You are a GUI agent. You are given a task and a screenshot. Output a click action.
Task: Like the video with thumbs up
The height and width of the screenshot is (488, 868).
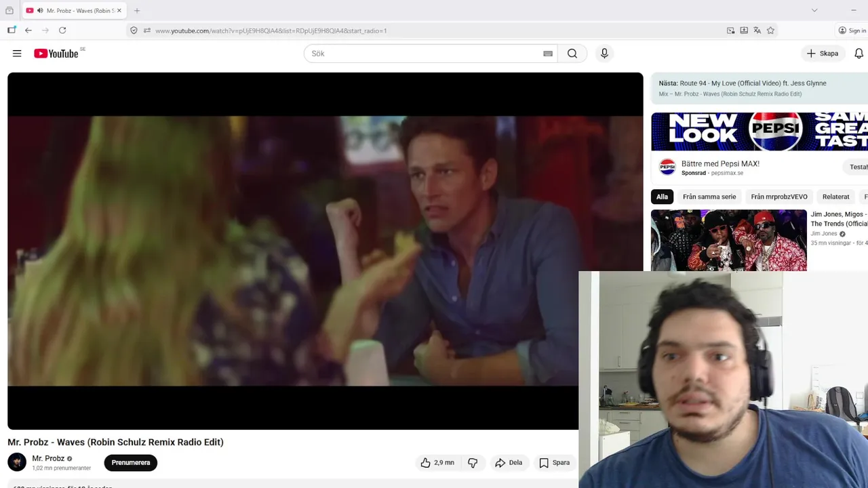(437, 463)
